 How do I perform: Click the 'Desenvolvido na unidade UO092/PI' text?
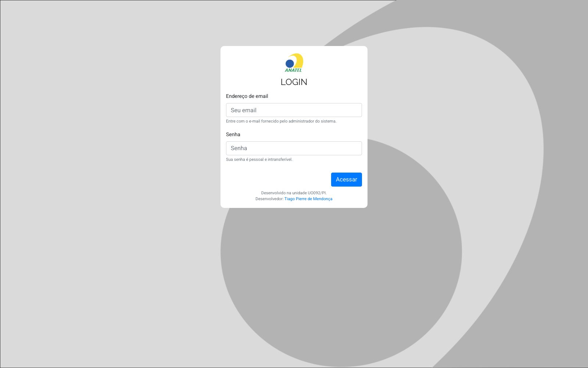pos(294,193)
